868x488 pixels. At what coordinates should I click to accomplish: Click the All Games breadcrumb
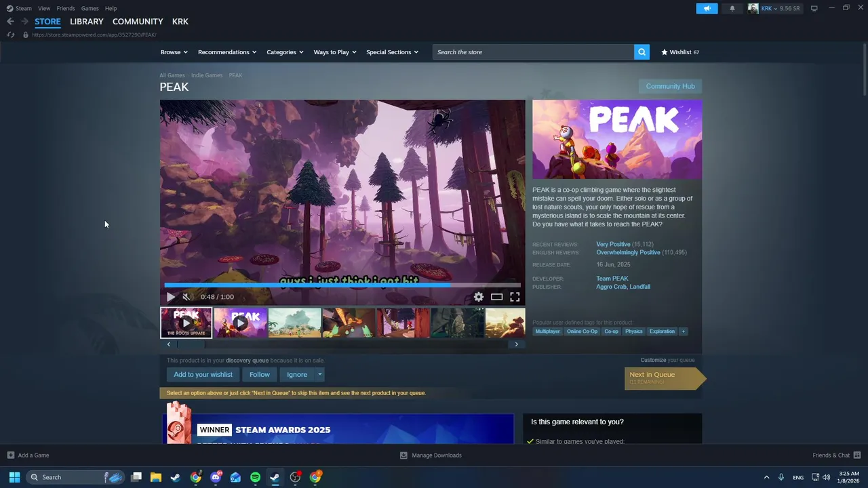coord(172,75)
